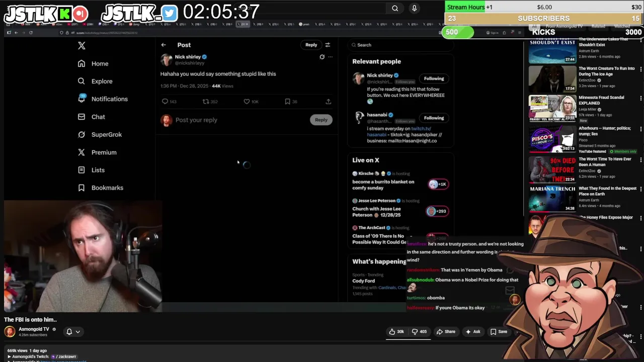Open options for Deepest Place on Earth video
The width and height of the screenshot is (644, 362).
point(640,190)
